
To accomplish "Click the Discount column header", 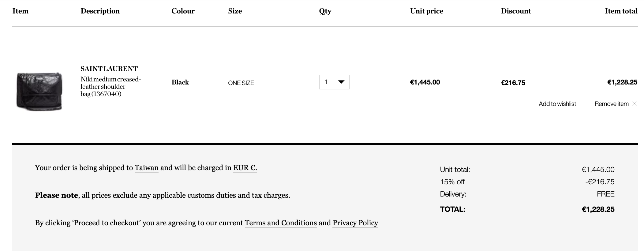I will pos(516,11).
